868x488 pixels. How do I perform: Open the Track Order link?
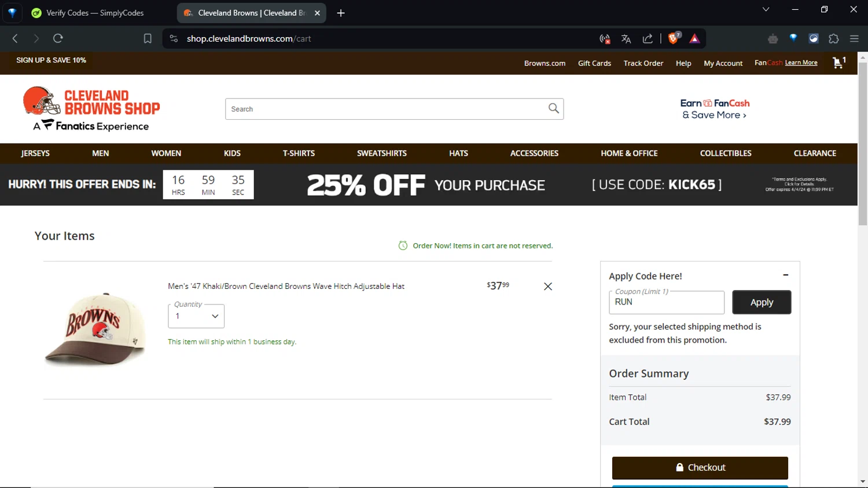[x=643, y=63]
